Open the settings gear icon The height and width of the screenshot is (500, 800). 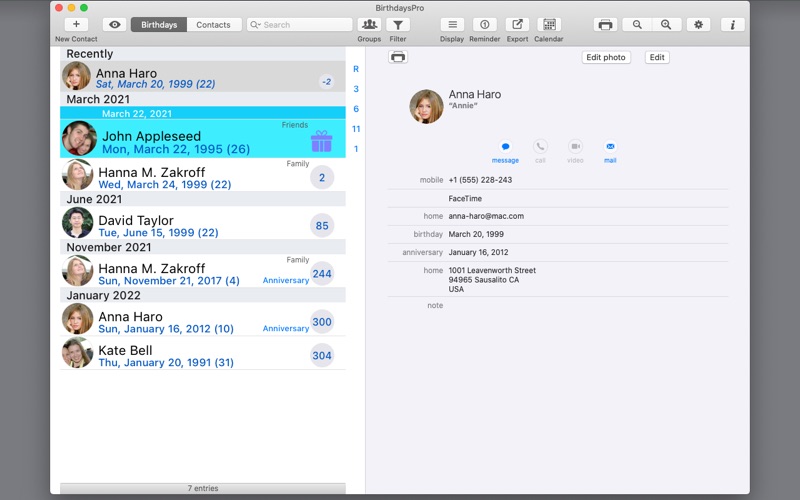coord(698,24)
